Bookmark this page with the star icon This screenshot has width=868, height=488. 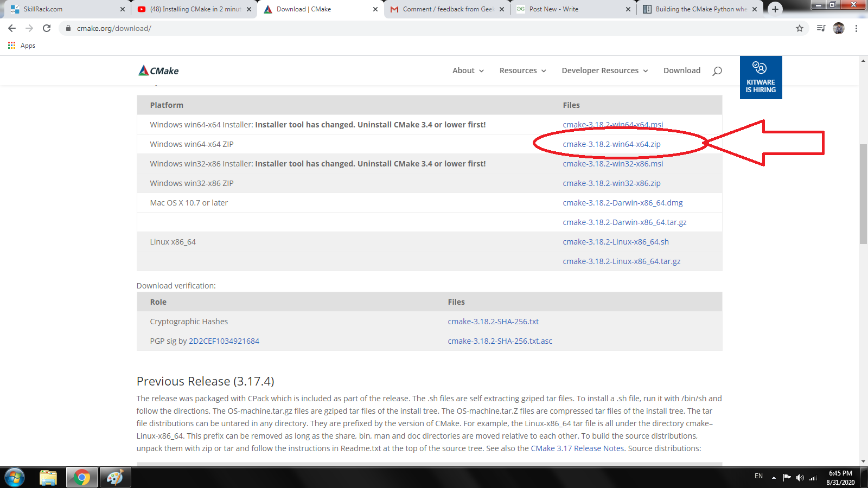(x=800, y=28)
